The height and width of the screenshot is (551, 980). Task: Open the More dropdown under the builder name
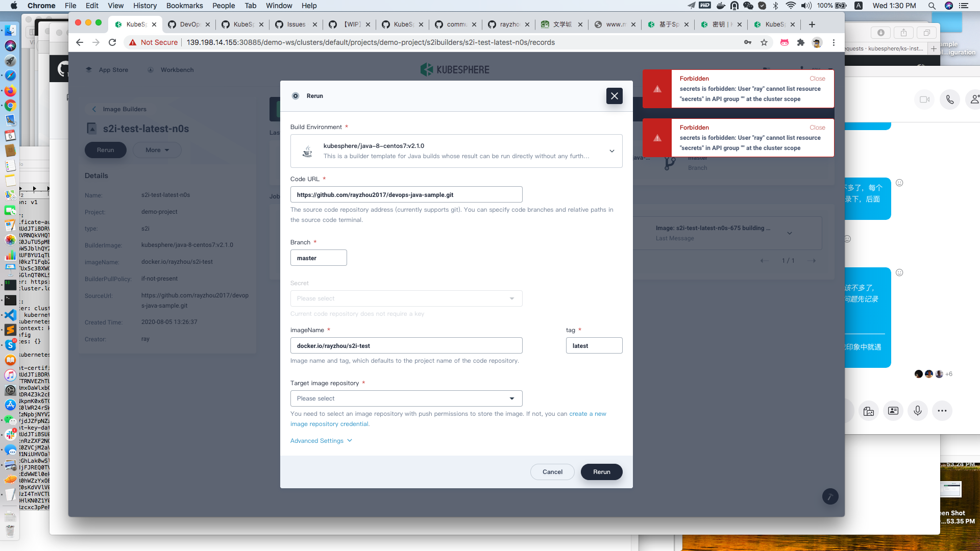157,149
